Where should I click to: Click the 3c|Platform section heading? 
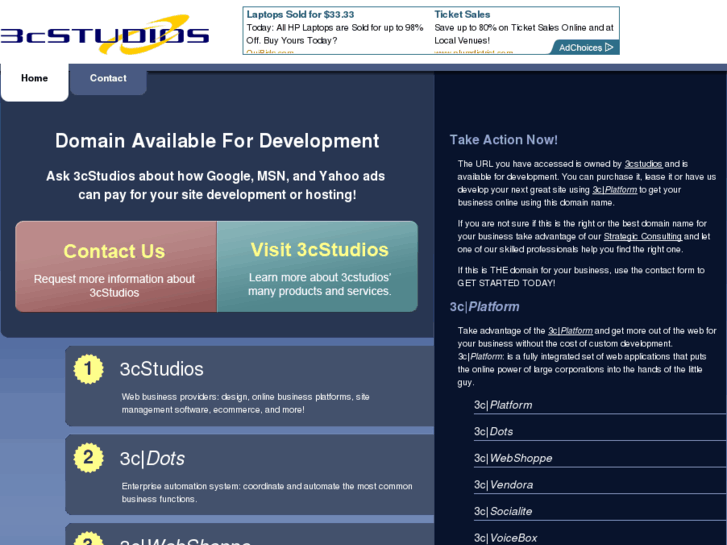[485, 307]
